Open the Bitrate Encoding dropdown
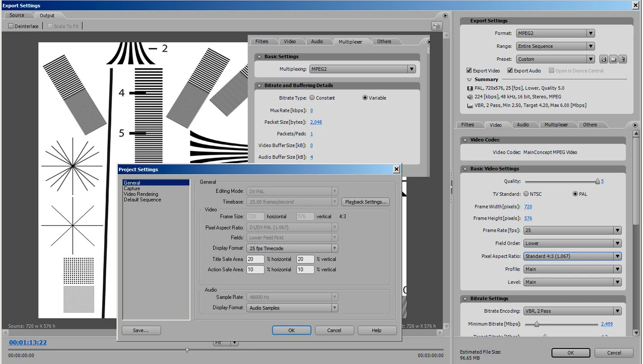This screenshot has height=364, width=643. click(x=572, y=311)
